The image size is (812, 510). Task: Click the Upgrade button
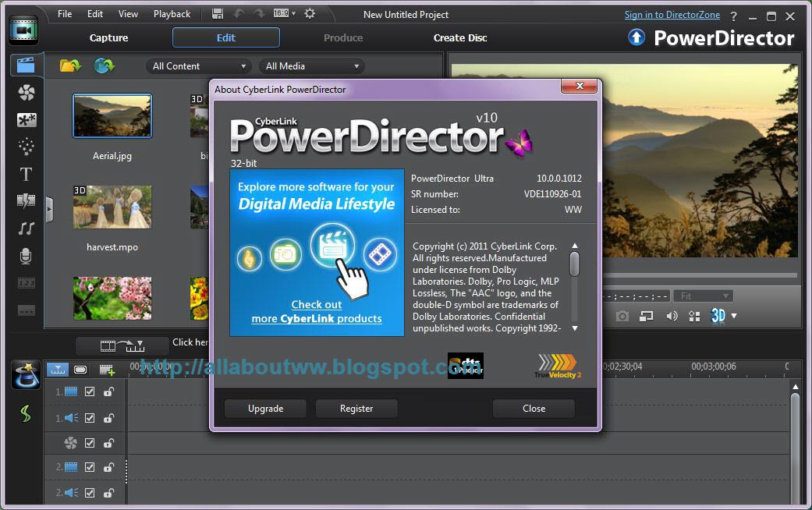click(x=266, y=409)
